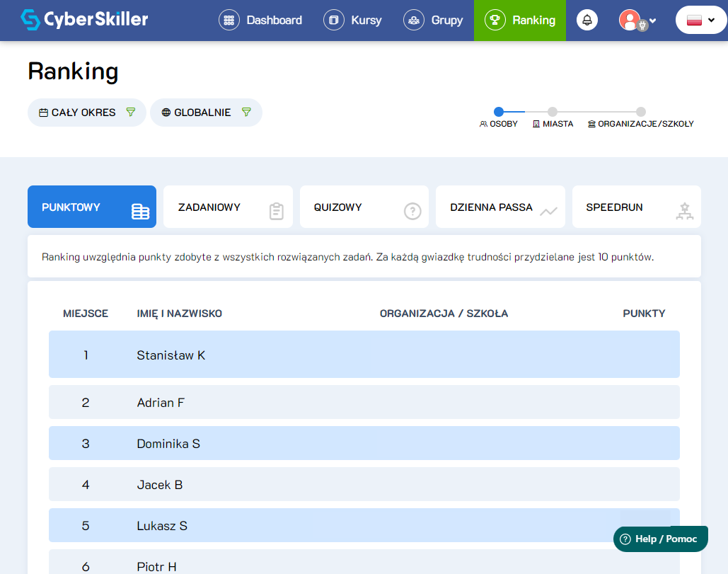Select the Osoby ranking scope
The width and height of the screenshot is (728, 574).
499,112
